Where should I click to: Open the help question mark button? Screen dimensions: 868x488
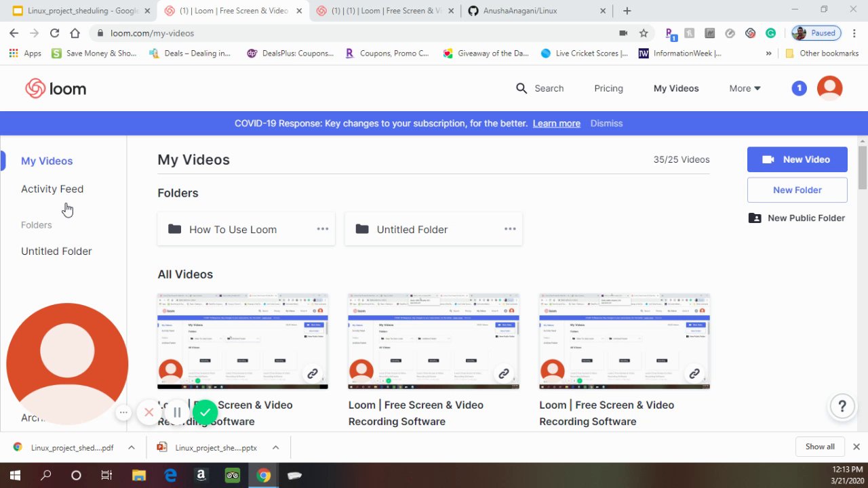(842, 407)
